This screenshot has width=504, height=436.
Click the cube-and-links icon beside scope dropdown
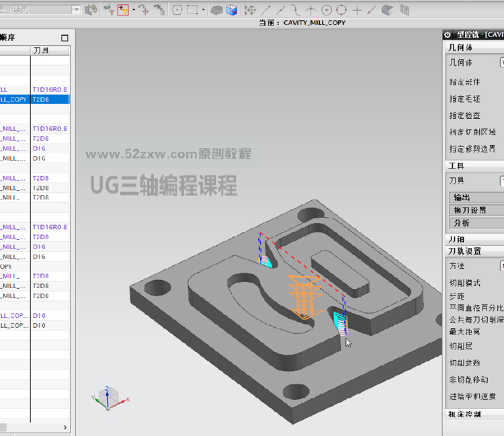91,10
